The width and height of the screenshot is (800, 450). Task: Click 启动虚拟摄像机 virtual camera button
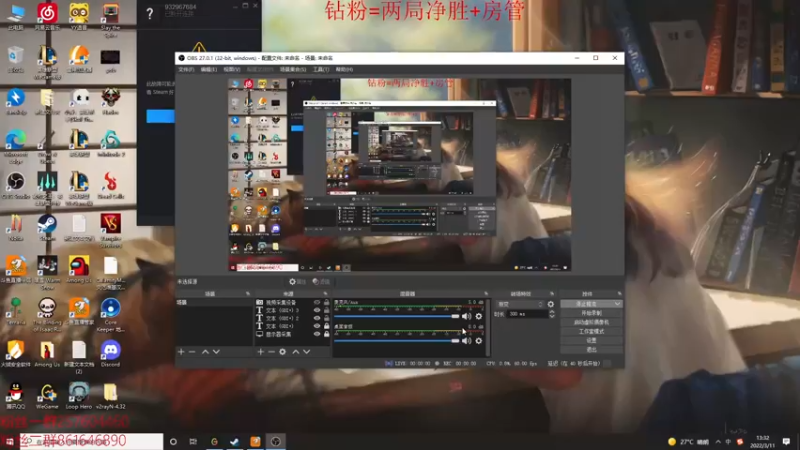(x=591, y=322)
